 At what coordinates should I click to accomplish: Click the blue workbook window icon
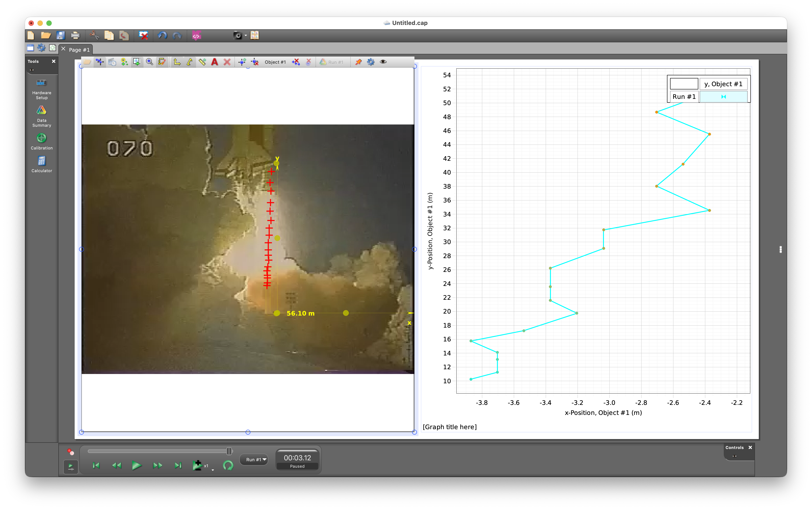[30, 48]
